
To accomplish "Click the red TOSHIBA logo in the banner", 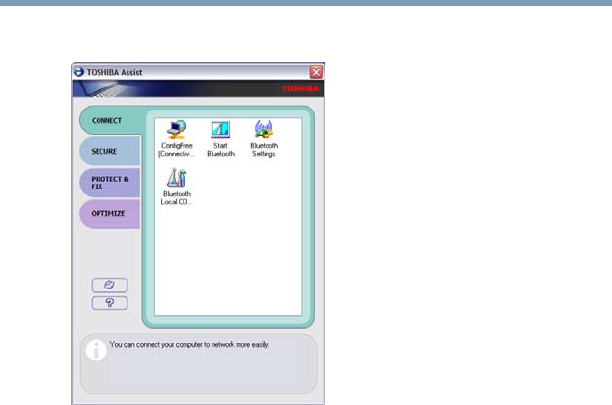I will tap(301, 89).
